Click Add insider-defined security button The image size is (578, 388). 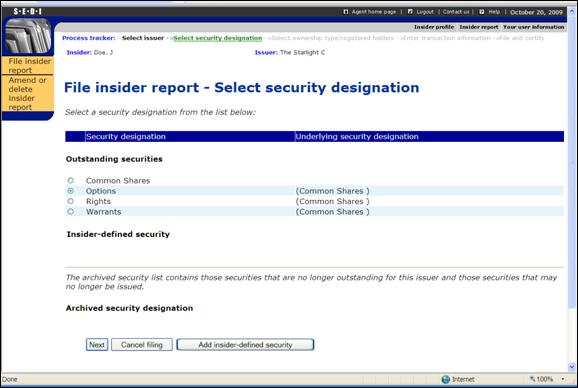click(246, 345)
